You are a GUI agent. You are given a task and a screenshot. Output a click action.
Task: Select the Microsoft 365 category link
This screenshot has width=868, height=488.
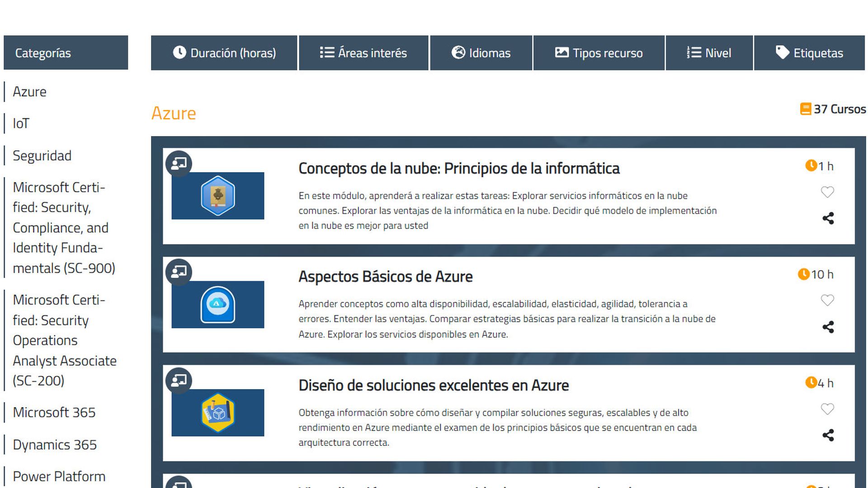click(x=54, y=412)
